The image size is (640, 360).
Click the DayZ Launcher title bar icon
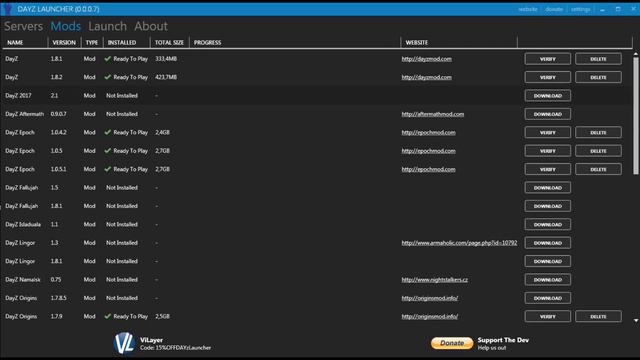[x=8, y=9]
